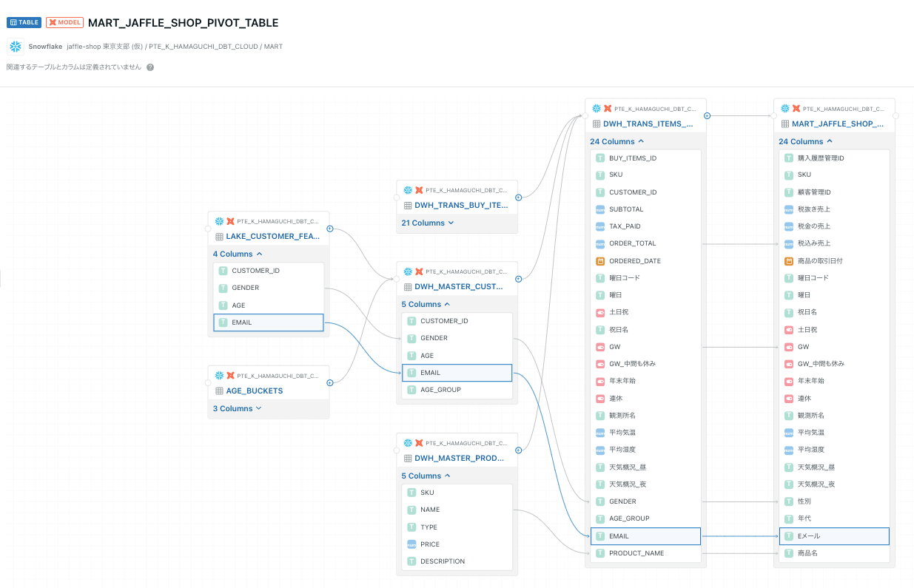
Task: Click Snowflake icon on AGE_BUCKETS node header
Action: click(219, 375)
